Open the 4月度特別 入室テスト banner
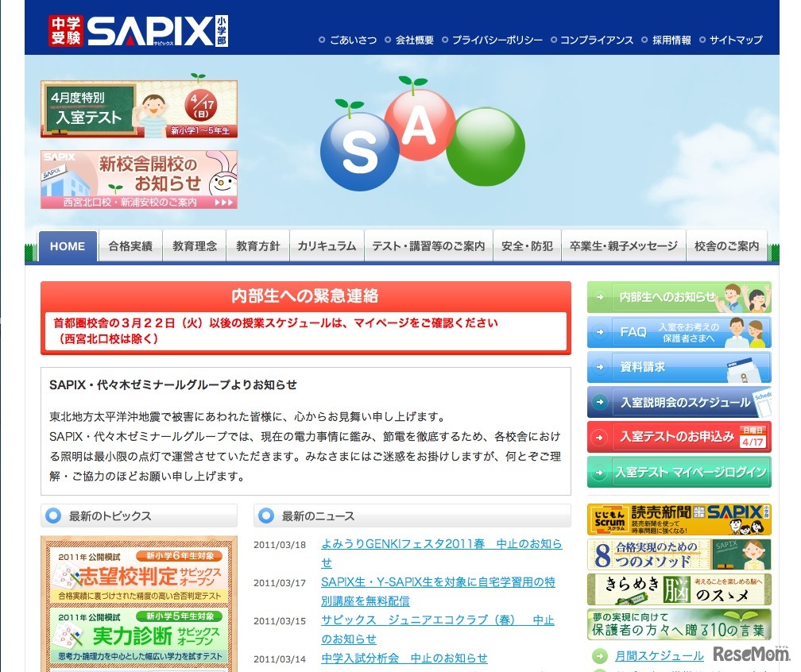801x672 pixels. click(x=139, y=108)
